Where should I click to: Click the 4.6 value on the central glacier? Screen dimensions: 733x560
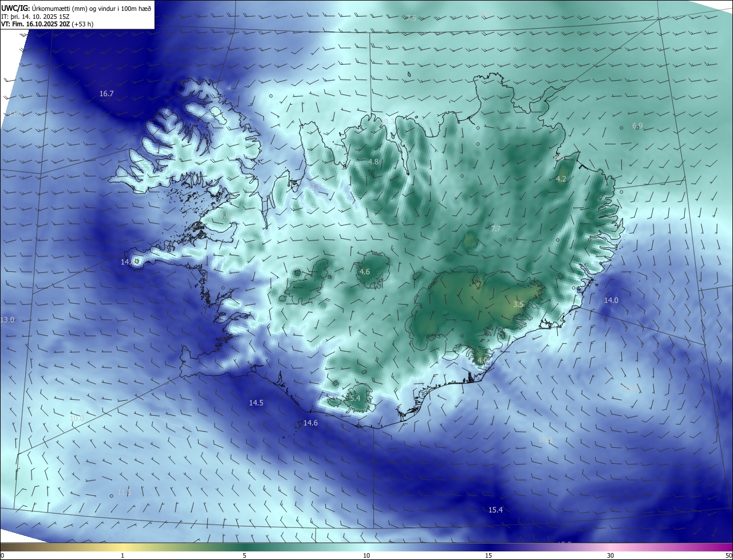[364, 272]
